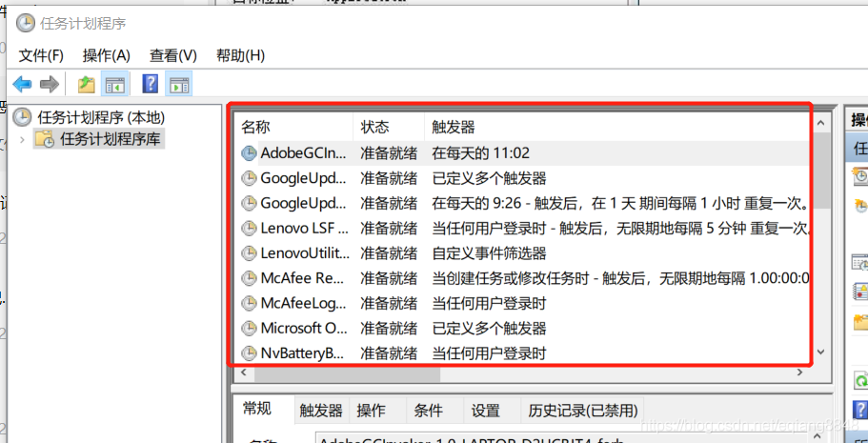Screen dimensions: 868x443
Task: Sort by the 状态 column header
Action: 389,128
